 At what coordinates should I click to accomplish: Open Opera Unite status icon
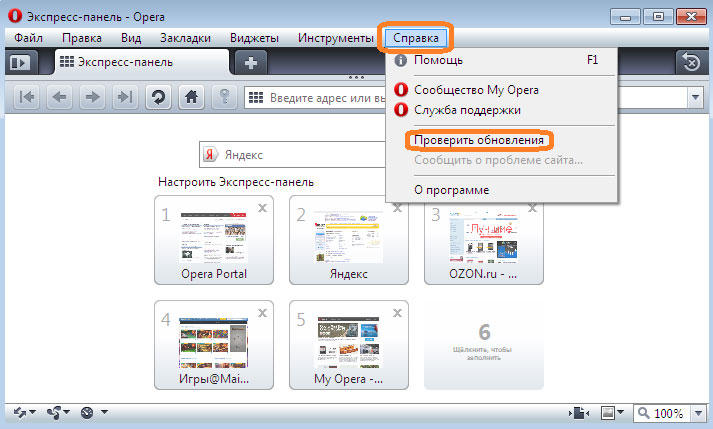click(x=54, y=413)
